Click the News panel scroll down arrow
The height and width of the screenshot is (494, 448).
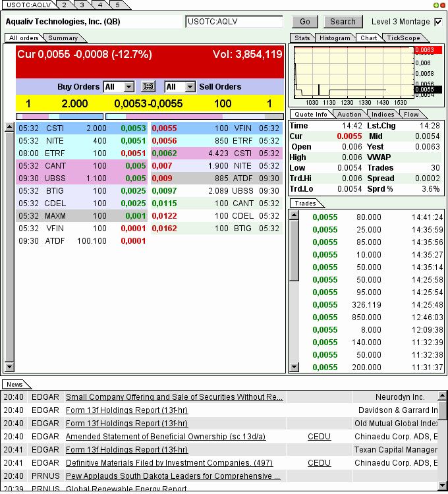click(443, 485)
